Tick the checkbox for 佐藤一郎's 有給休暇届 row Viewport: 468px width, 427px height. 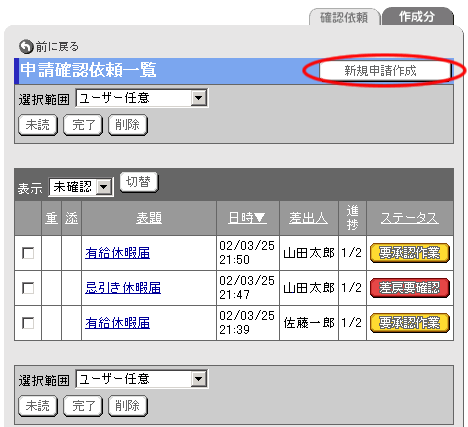(x=28, y=323)
